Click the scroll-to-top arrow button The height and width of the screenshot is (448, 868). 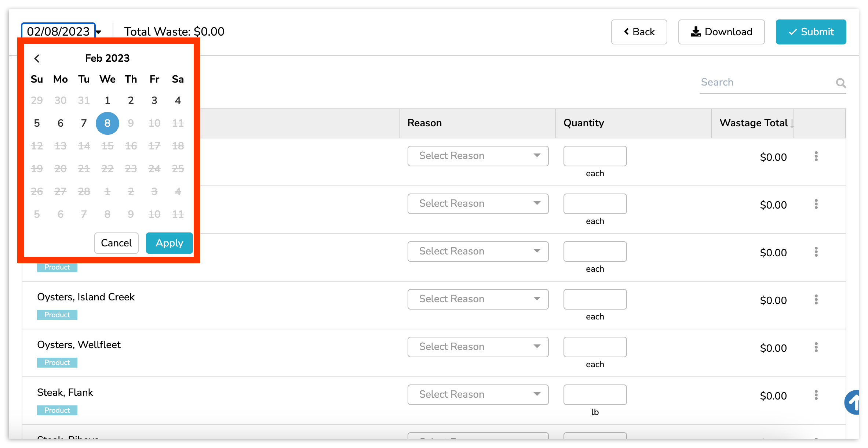pos(853,402)
